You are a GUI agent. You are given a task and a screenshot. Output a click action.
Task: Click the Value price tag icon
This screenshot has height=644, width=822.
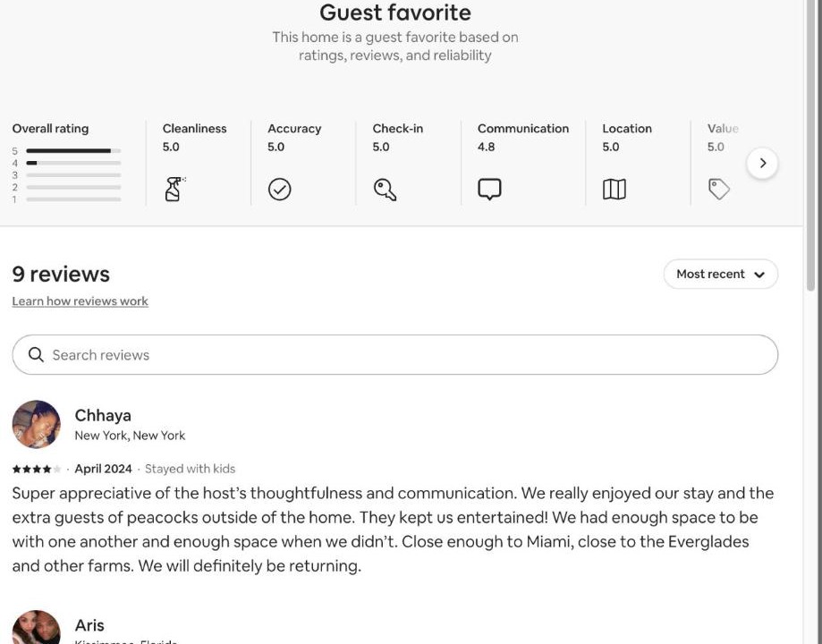pyautogui.click(x=719, y=190)
